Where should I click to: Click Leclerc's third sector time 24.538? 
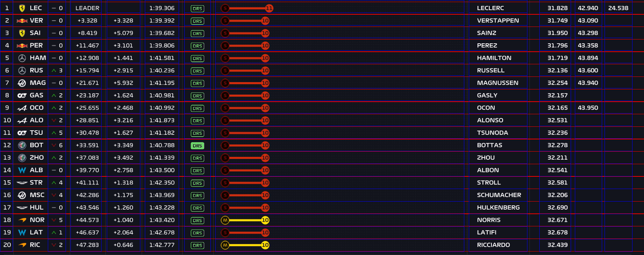click(x=618, y=8)
